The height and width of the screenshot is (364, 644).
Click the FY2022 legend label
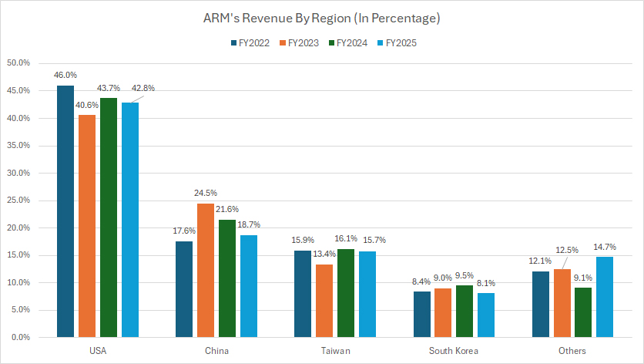click(x=254, y=43)
